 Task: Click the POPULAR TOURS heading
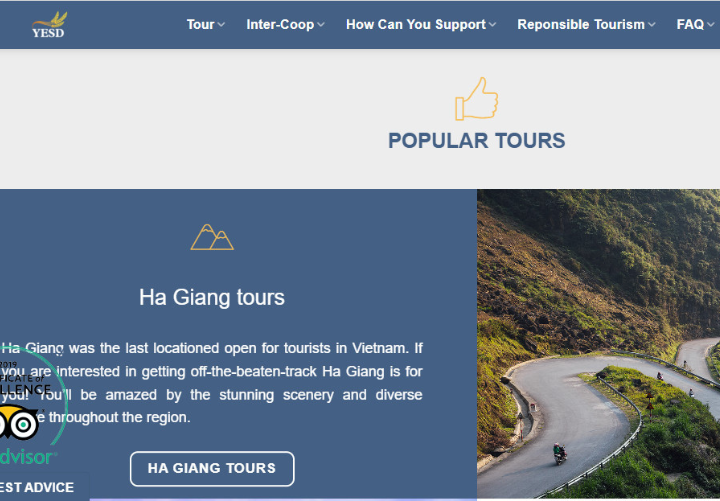(x=477, y=141)
